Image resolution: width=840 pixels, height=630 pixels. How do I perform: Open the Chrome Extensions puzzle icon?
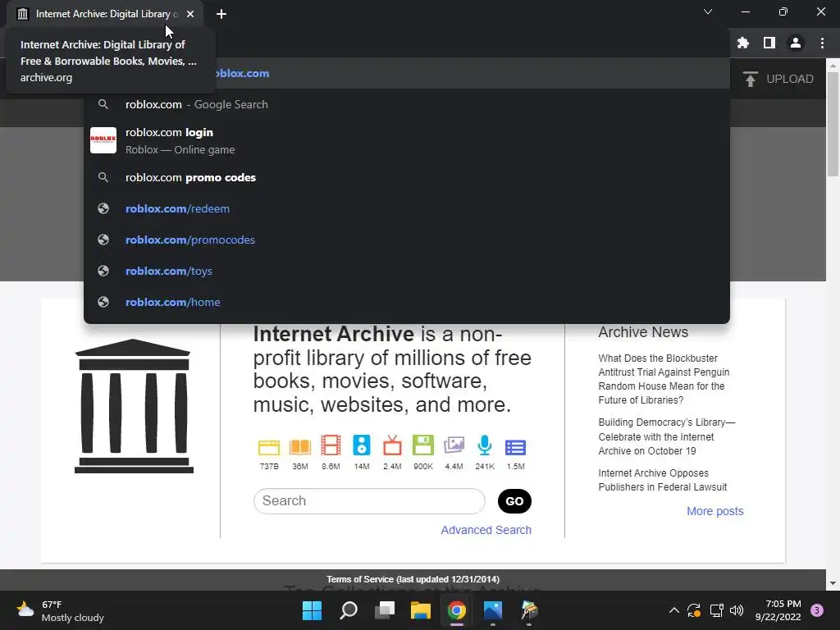point(742,43)
